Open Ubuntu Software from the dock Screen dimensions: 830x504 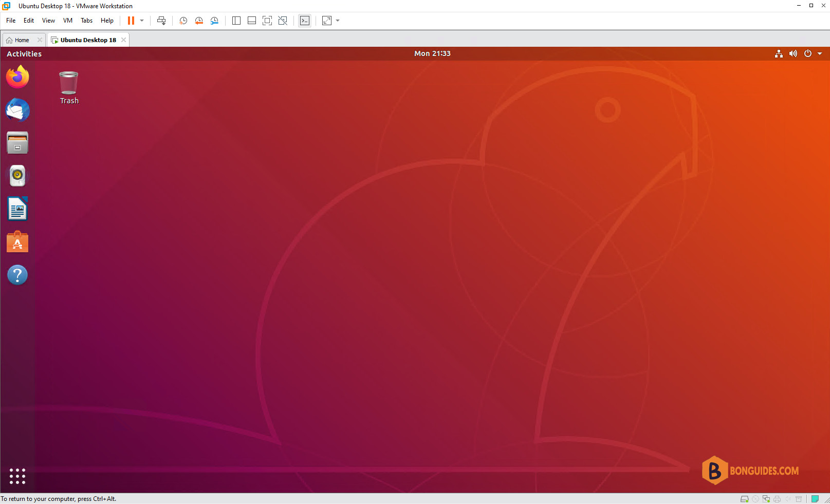pyautogui.click(x=17, y=241)
